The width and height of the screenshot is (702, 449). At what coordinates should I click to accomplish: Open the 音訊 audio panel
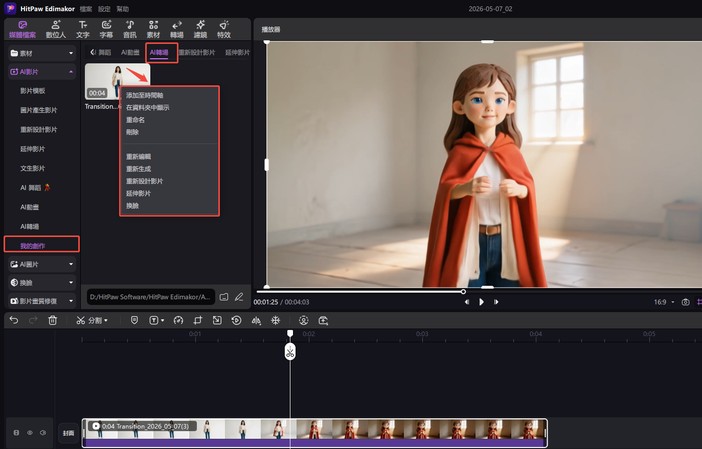tap(130, 29)
